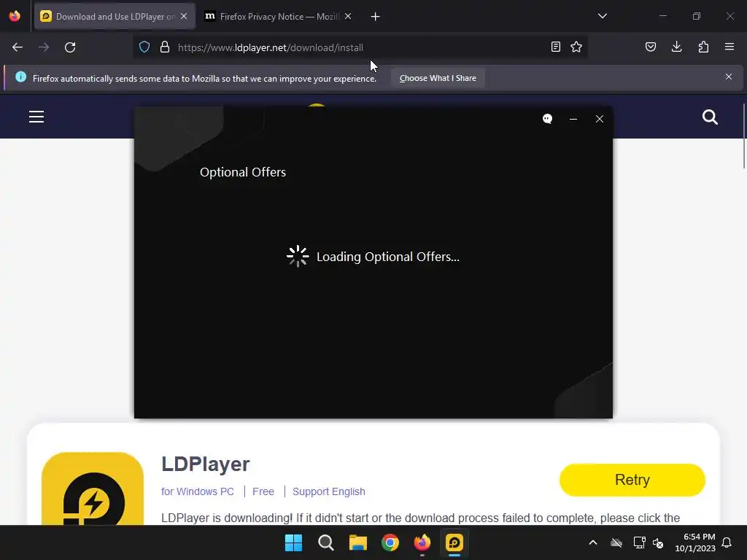Click the Firefox back arrow
The image size is (747, 560).
[x=18, y=47]
